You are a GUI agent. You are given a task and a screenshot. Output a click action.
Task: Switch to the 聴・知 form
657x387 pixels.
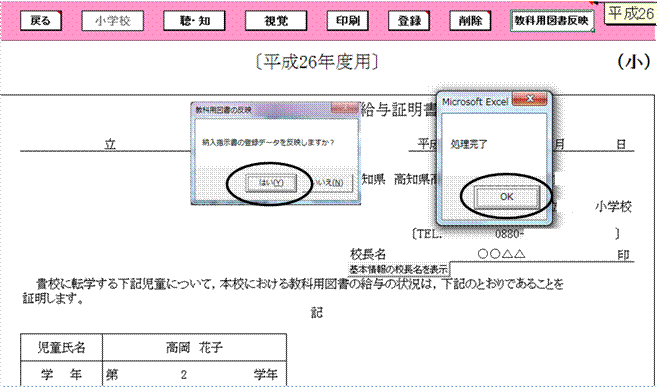194,21
